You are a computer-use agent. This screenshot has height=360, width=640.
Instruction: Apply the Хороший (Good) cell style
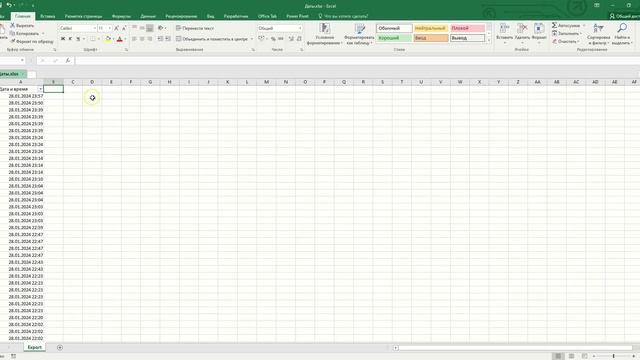click(394, 38)
